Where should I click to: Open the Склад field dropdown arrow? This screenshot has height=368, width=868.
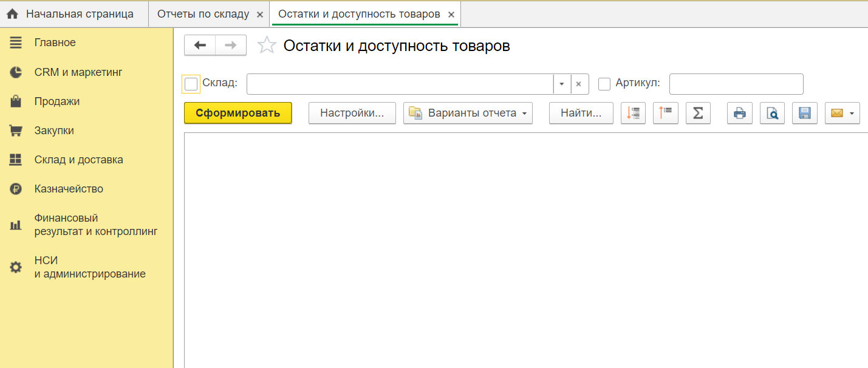[x=562, y=84]
